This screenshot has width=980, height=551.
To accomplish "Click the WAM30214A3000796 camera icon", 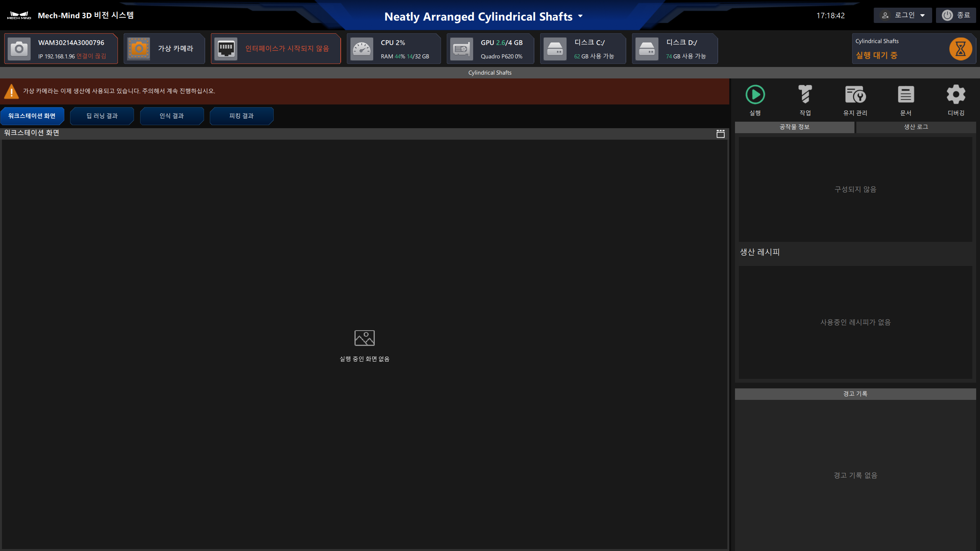I will point(19,49).
